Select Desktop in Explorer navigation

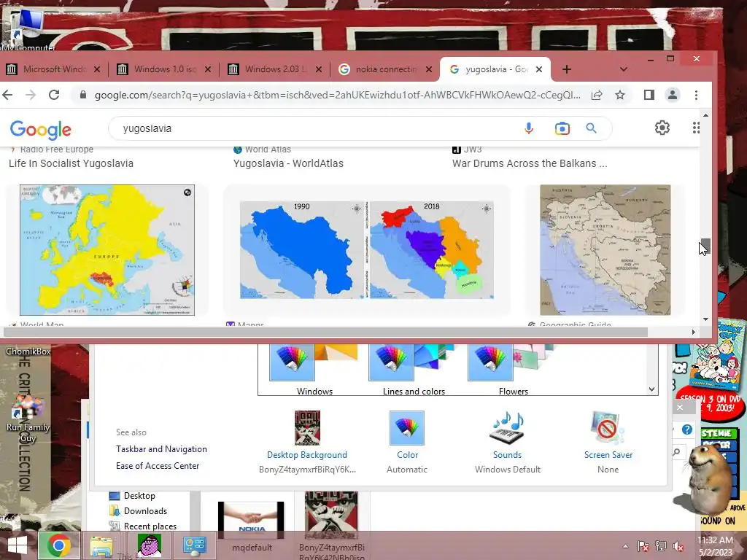pyautogui.click(x=133, y=496)
